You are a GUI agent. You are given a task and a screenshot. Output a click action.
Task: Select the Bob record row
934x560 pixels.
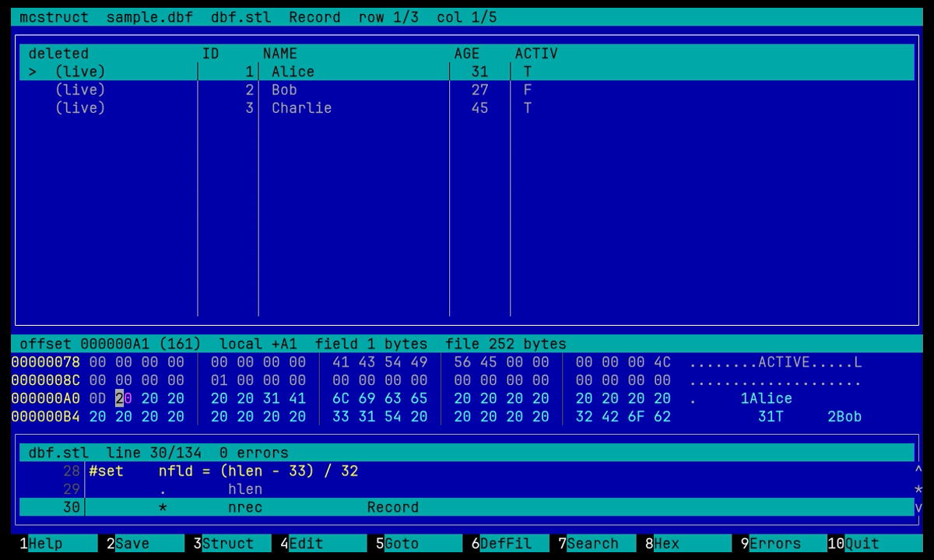point(467,89)
